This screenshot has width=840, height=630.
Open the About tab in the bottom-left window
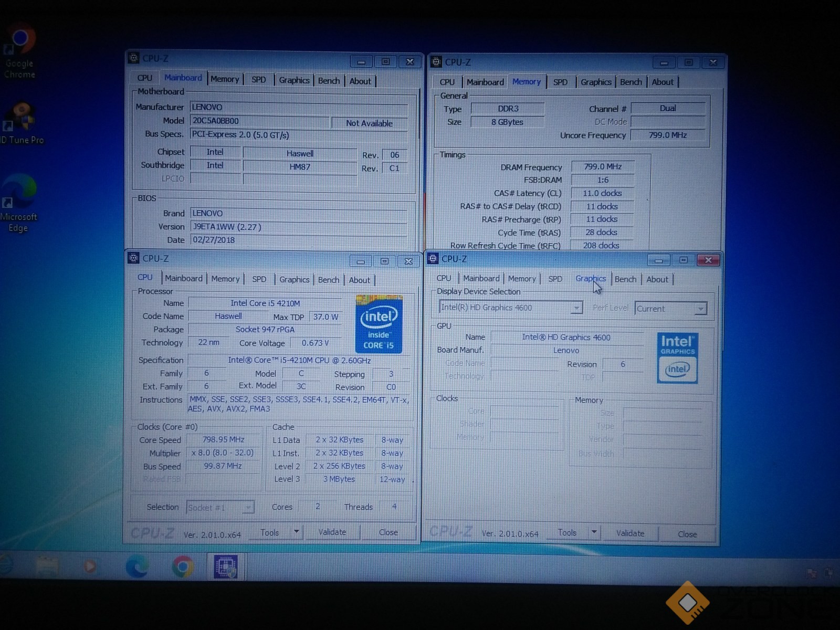click(360, 280)
